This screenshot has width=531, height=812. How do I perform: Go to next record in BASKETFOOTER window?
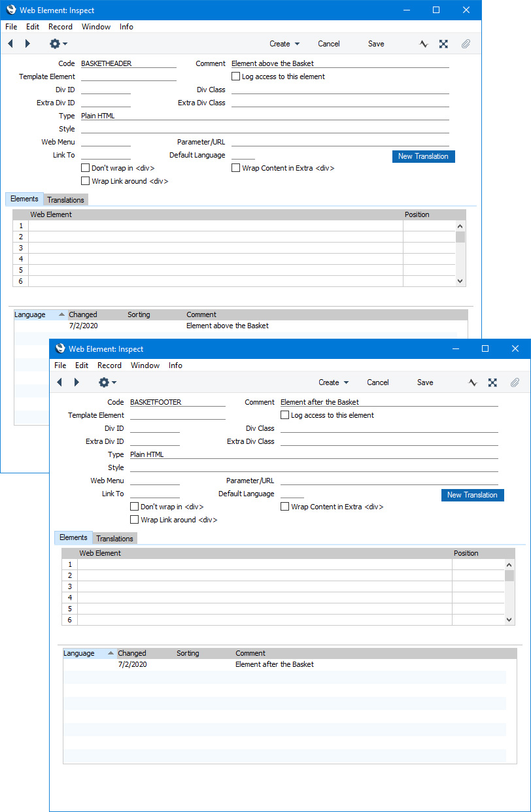coord(77,382)
